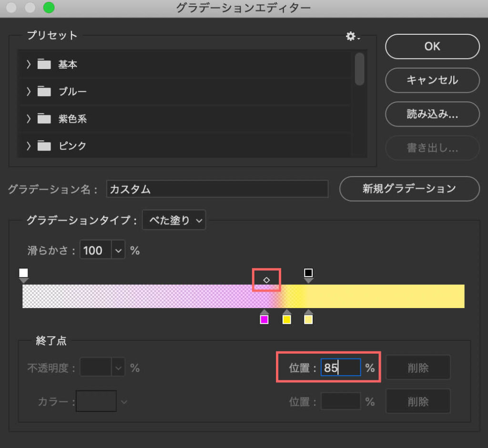Expand the ピンク preset folder

tap(29, 146)
